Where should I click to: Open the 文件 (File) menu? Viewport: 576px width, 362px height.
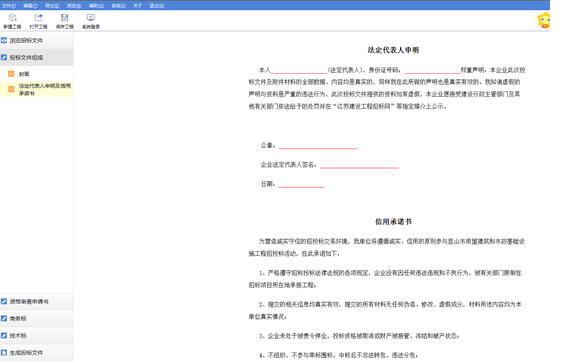(9, 6)
